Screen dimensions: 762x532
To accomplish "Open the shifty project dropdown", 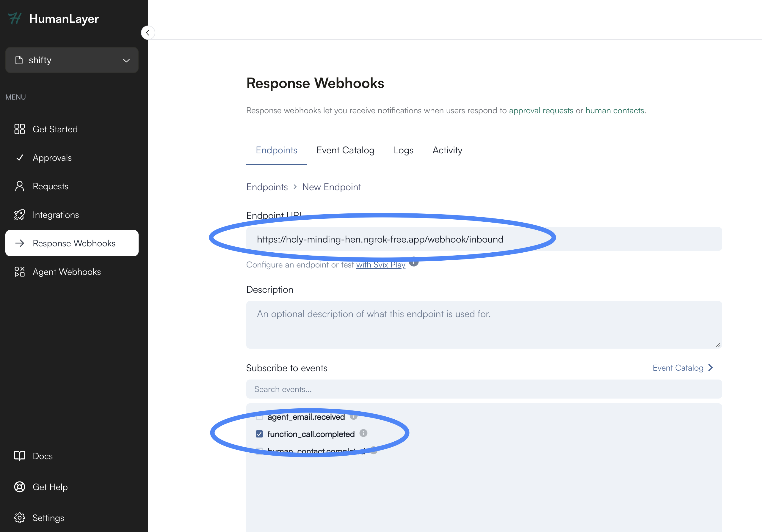I will (72, 60).
